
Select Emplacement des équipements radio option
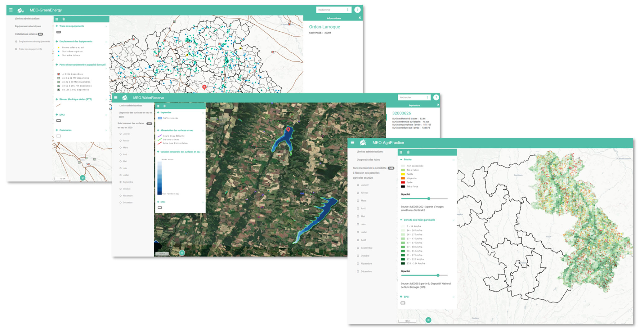[16, 42]
